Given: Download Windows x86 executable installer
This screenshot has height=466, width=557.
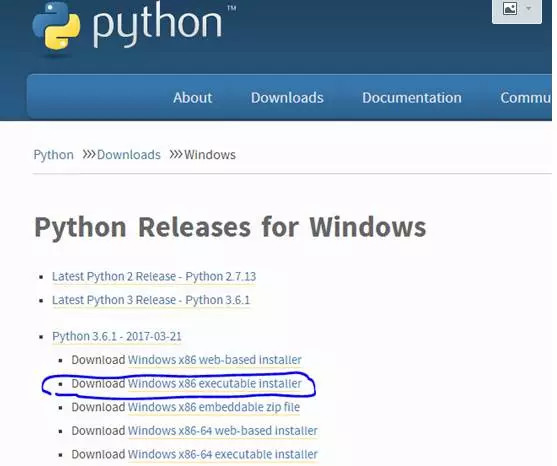Looking at the screenshot, I should tap(215, 384).
